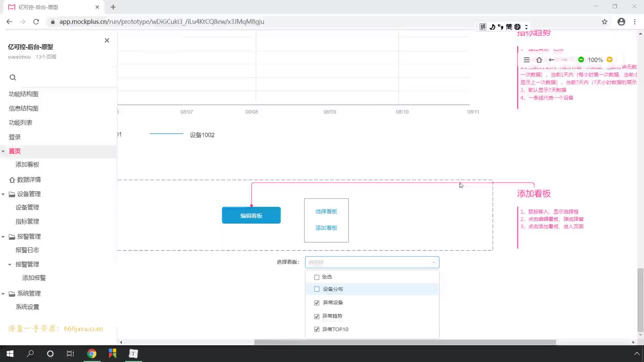This screenshot has height=362, width=644.
Task: Click the horizontal scrollbar thumb
Action: (x=405, y=342)
